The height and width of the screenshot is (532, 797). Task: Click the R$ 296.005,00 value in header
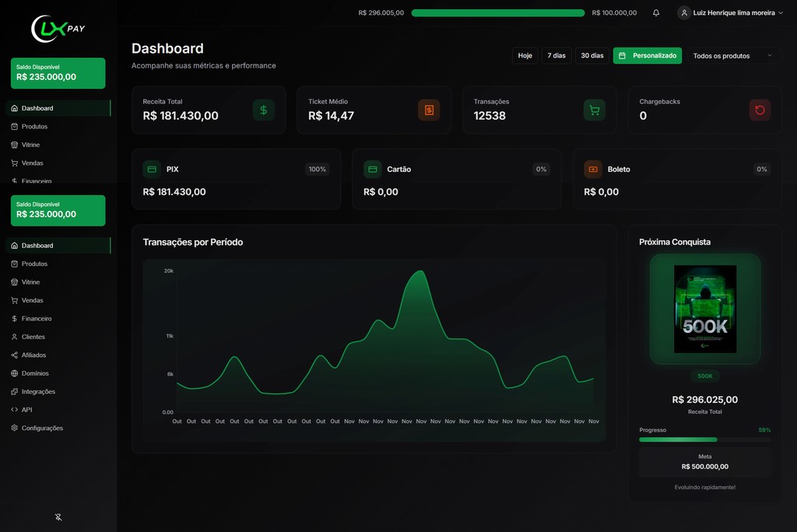coord(381,12)
